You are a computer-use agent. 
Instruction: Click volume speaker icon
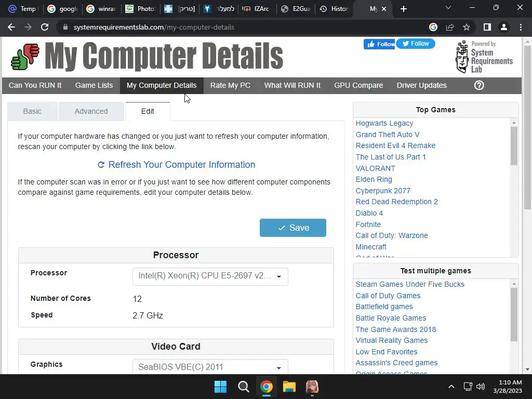tap(481, 387)
